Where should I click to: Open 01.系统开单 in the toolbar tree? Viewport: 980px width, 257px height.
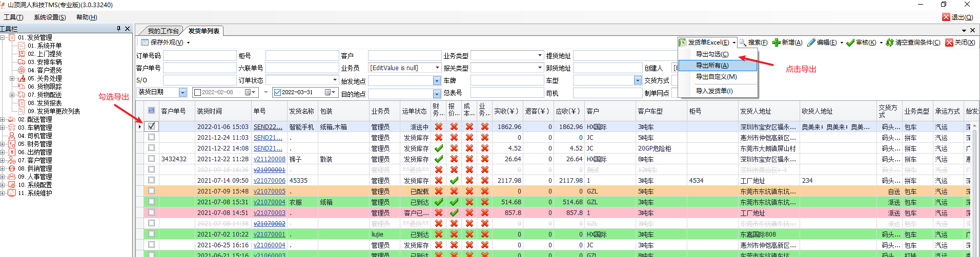pos(45,46)
